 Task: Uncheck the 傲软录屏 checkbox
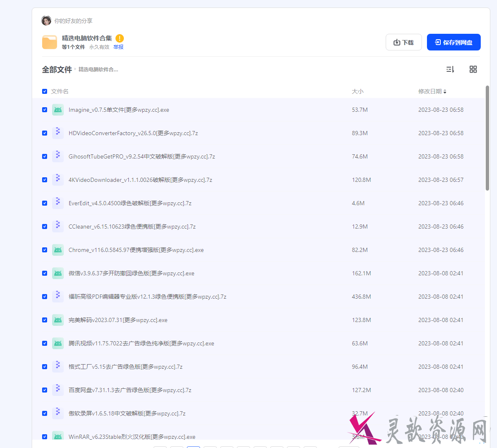pyautogui.click(x=45, y=413)
